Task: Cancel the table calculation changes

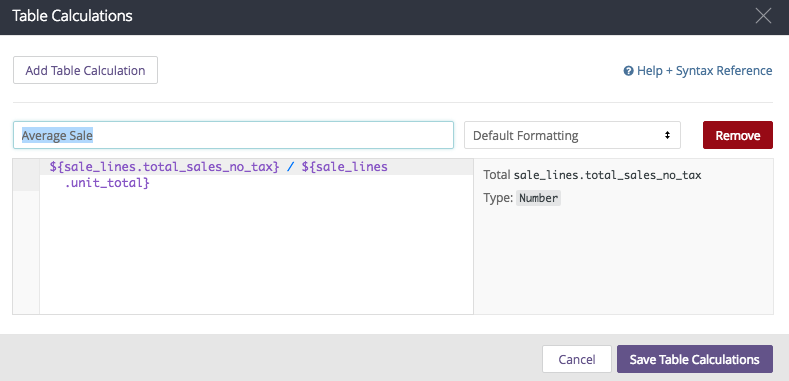Action: 577,359
